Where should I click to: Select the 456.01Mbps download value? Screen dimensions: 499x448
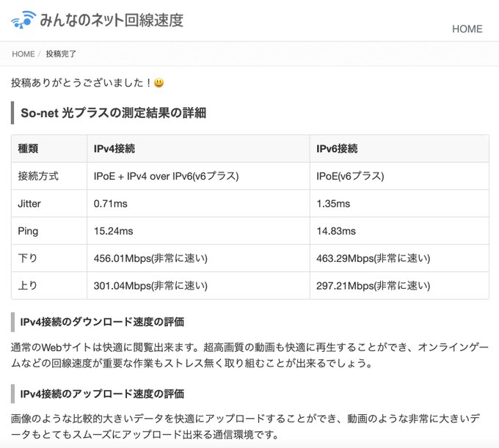[150, 259]
